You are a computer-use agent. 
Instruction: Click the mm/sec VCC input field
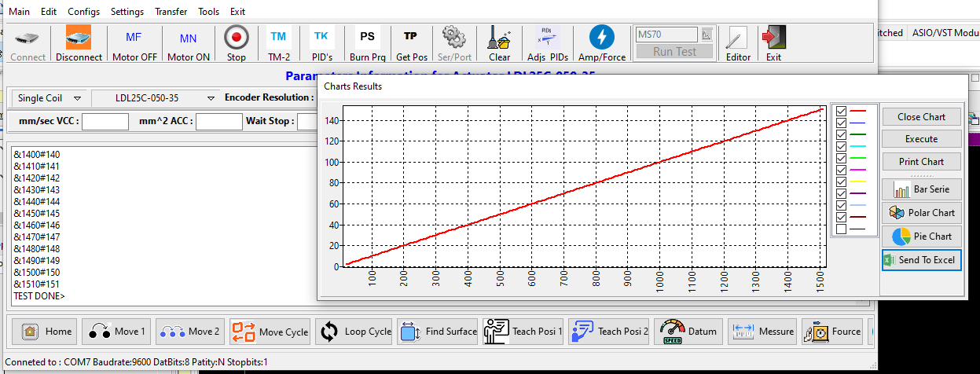point(105,121)
